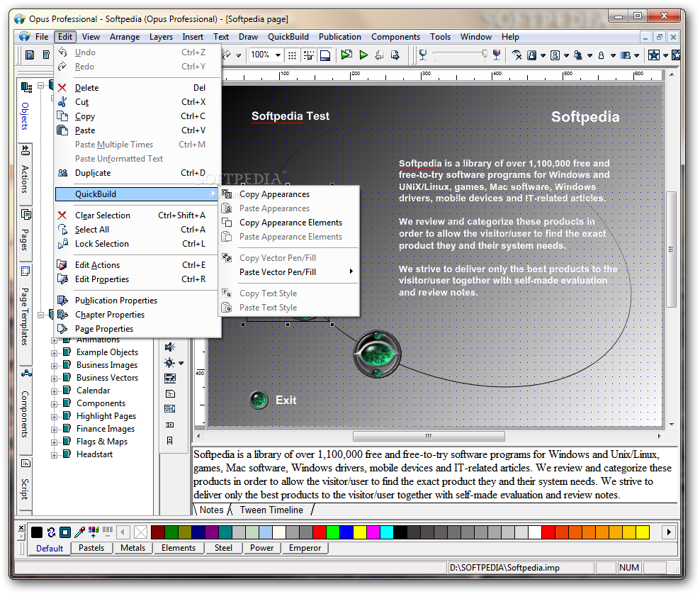
Task: Switch to the Notes tab
Action: coord(211,510)
